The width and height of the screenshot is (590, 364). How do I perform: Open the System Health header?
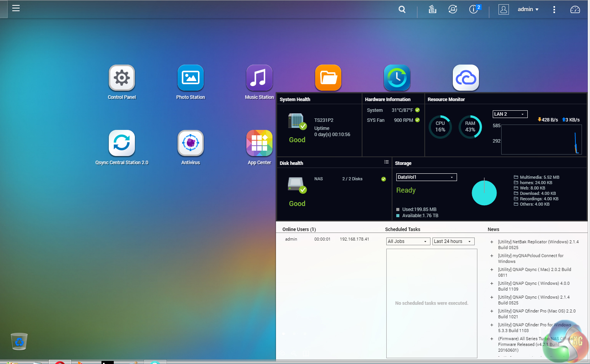click(295, 99)
